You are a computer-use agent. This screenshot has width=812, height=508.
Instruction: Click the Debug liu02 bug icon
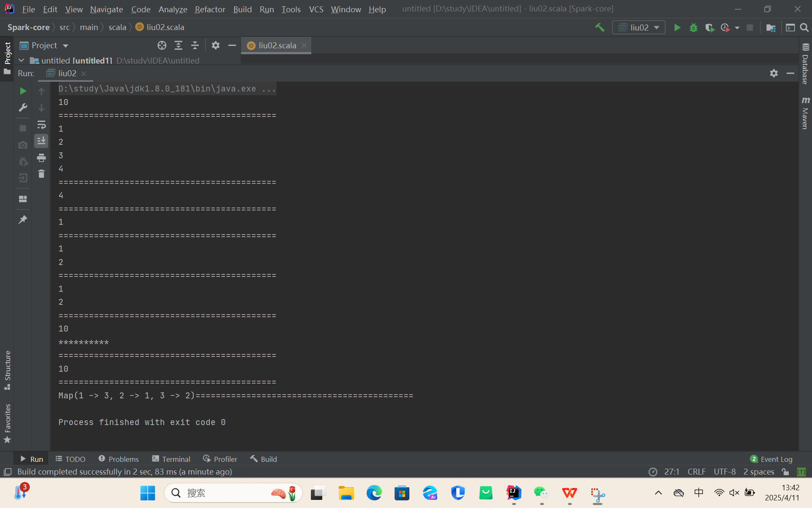click(693, 28)
